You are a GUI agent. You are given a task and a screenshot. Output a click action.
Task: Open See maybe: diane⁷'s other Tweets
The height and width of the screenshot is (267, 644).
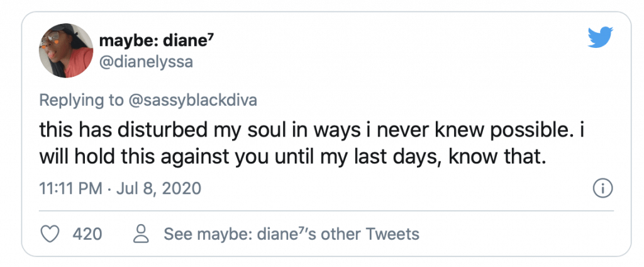pos(292,234)
